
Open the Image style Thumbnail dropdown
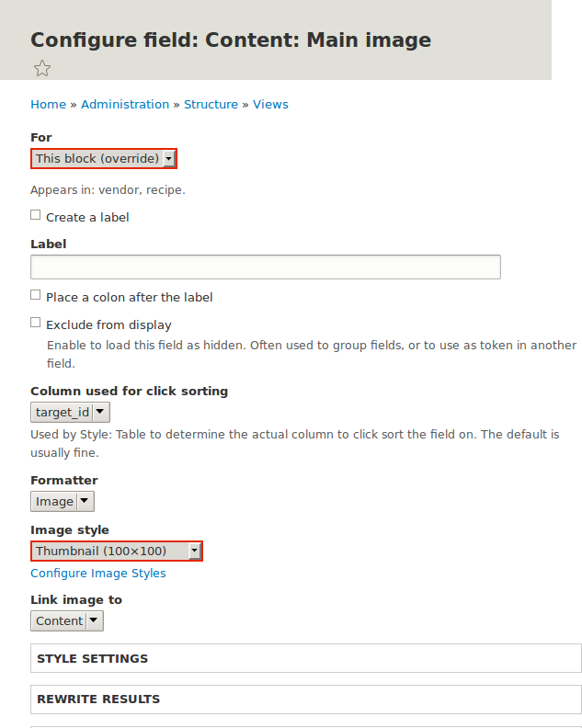tap(117, 552)
